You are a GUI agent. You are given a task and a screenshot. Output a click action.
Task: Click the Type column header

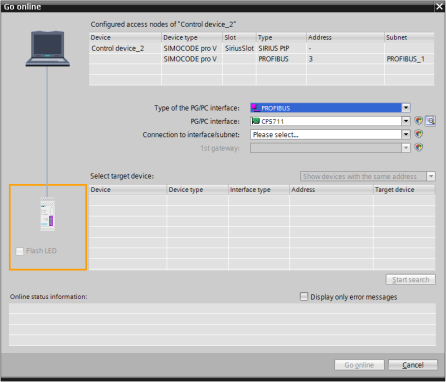(281, 37)
